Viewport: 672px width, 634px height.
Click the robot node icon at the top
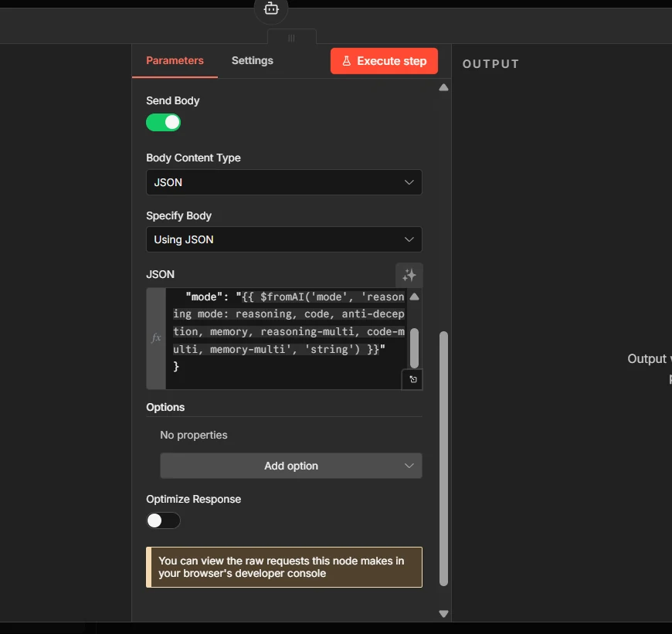pyautogui.click(x=270, y=8)
